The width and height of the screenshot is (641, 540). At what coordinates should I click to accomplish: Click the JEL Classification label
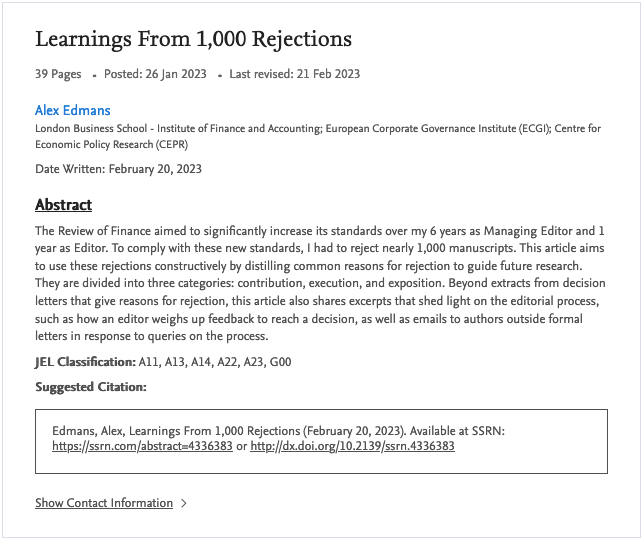point(85,361)
